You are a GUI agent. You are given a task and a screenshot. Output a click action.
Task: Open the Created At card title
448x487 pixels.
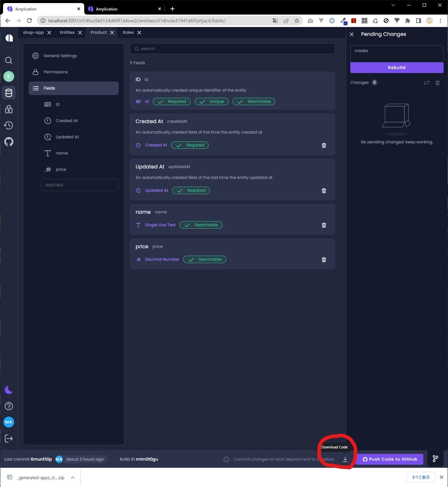pos(149,121)
